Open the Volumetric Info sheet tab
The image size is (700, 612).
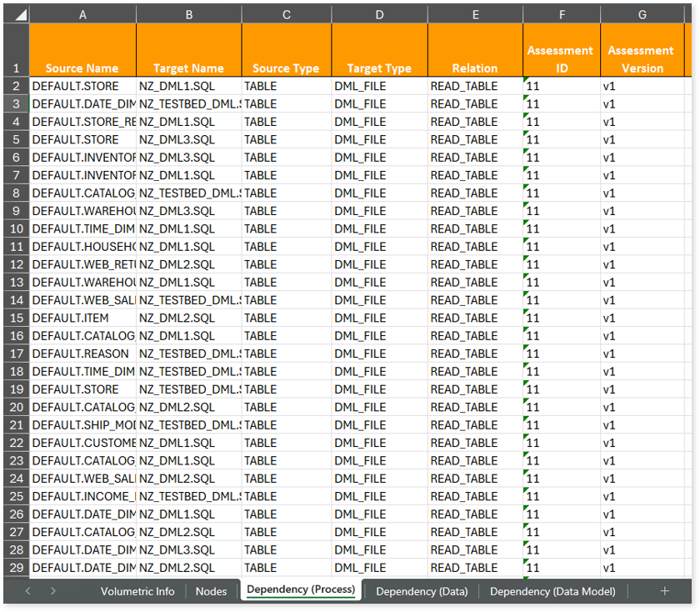coord(137,591)
